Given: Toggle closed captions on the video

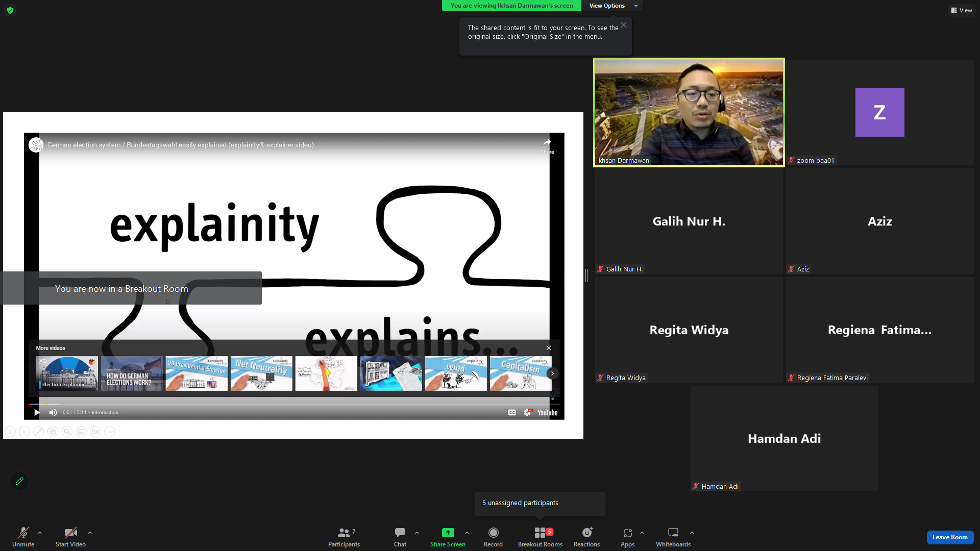Looking at the screenshot, I should (512, 412).
